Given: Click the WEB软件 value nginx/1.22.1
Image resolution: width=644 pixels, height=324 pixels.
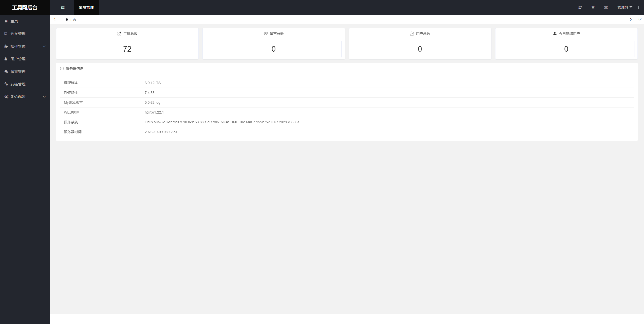Looking at the screenshot, I should point(154,112).
